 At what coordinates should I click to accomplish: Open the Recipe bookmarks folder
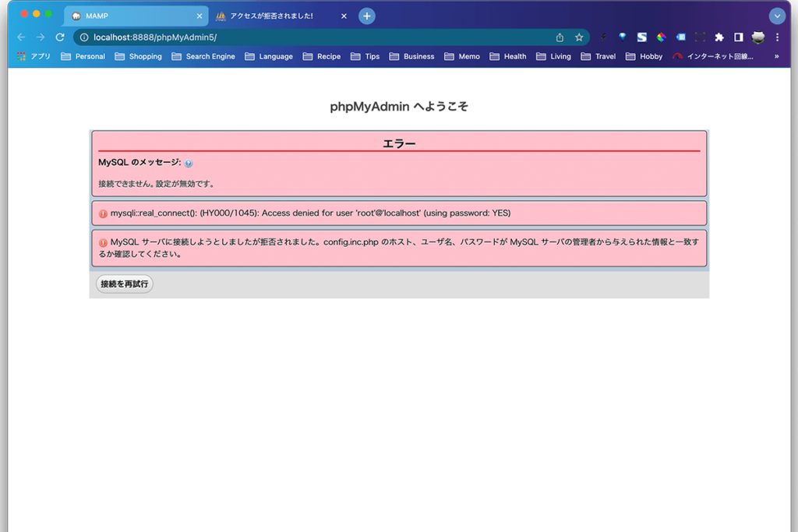pos(322,56)
